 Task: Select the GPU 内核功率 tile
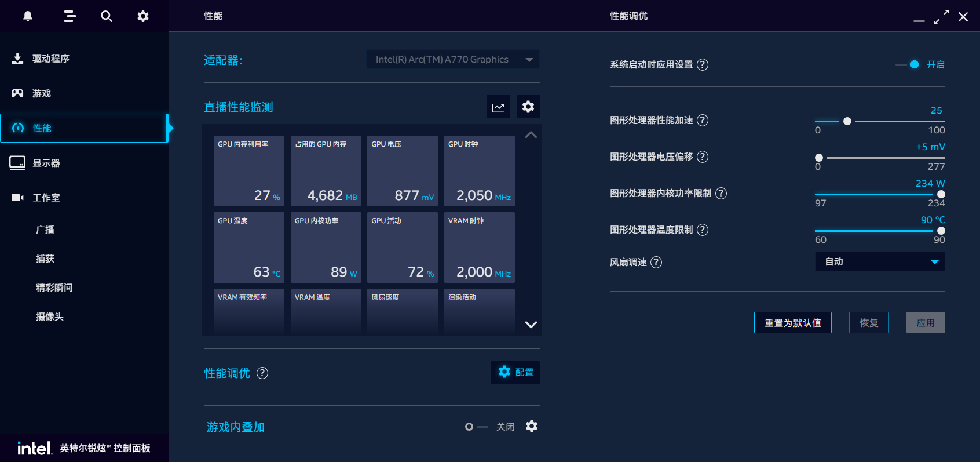coord(326,248)
